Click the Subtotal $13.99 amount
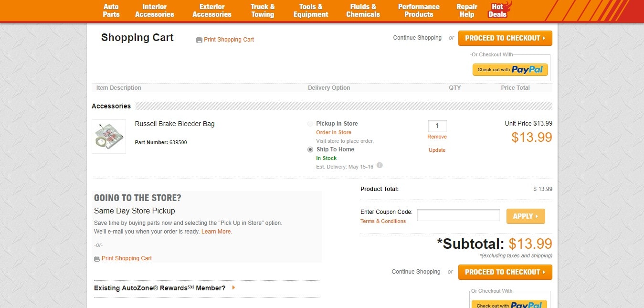 click(530, 244)
